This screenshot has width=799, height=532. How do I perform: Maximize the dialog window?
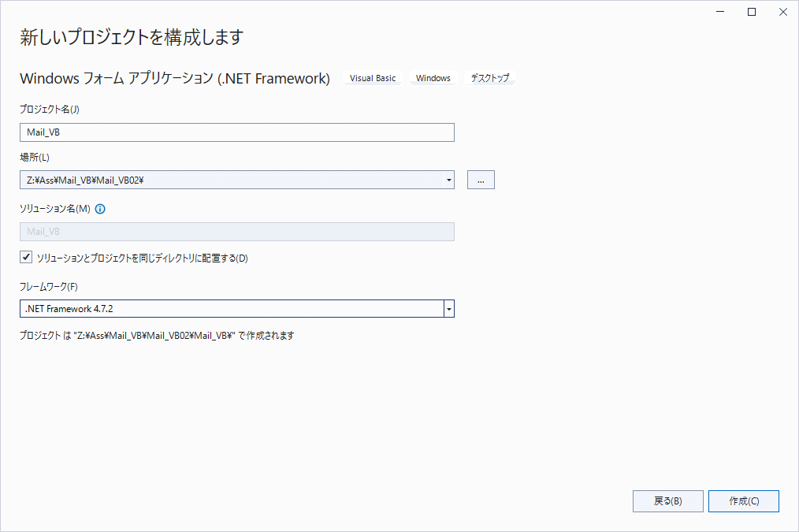pyautogui.click(x=752, y=12)
